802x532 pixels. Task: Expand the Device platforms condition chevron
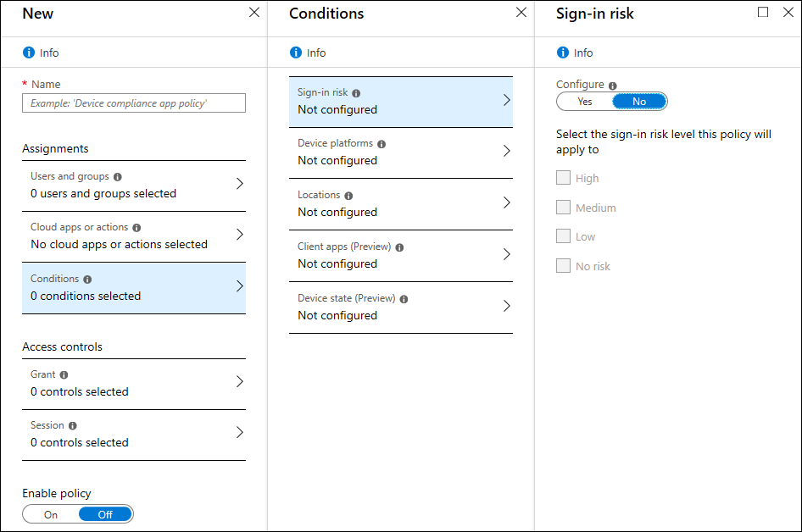click(x=507, y=152)
